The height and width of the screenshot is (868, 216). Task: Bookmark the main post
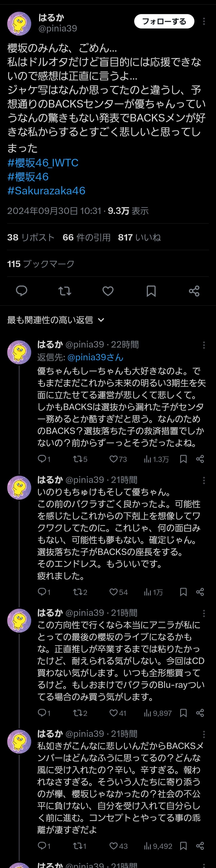151,291
